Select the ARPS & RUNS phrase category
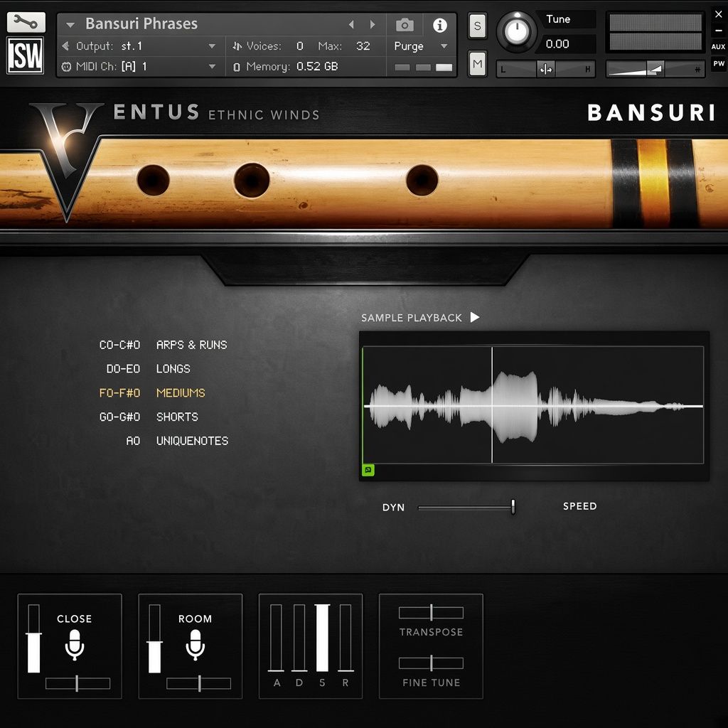This screenshot has height=728, width=728. point(191,345)
